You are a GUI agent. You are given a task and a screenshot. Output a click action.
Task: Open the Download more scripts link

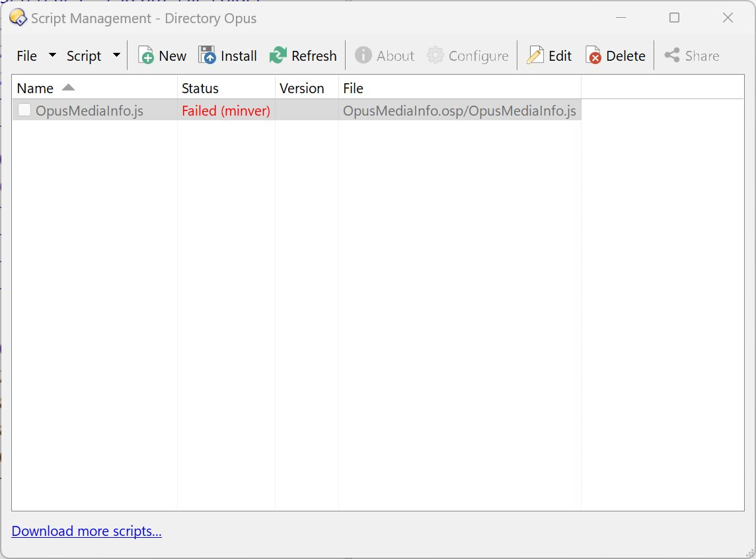[87, 531]
